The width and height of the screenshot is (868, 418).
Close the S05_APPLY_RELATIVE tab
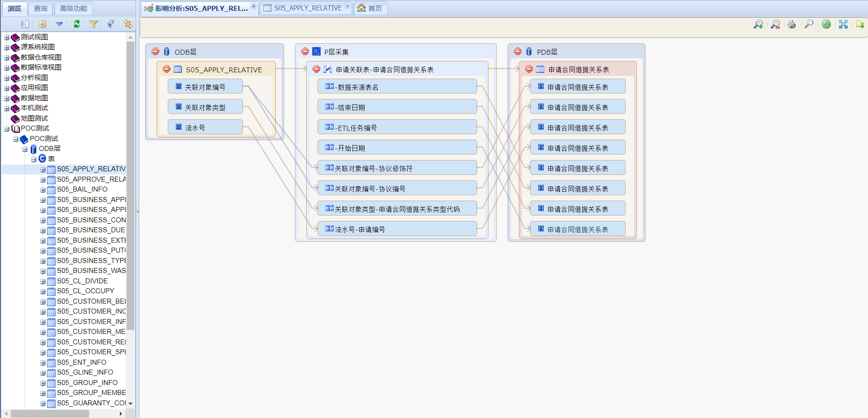347,6
